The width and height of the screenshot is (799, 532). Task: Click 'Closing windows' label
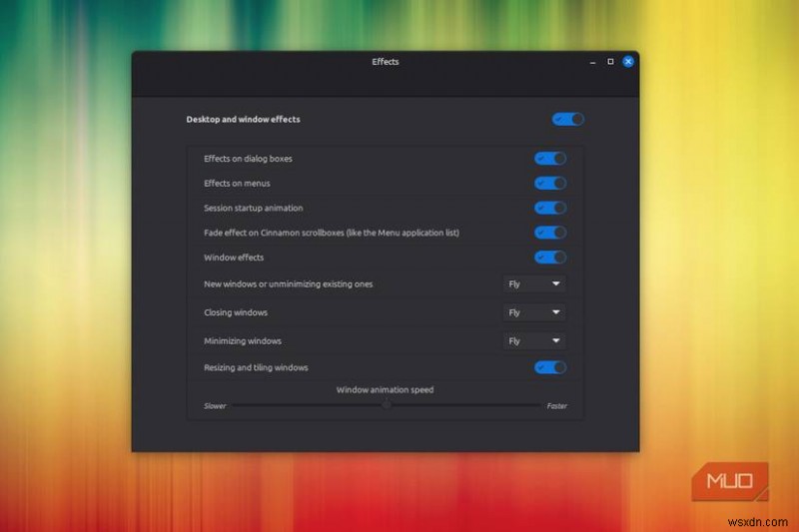point(236,312)
